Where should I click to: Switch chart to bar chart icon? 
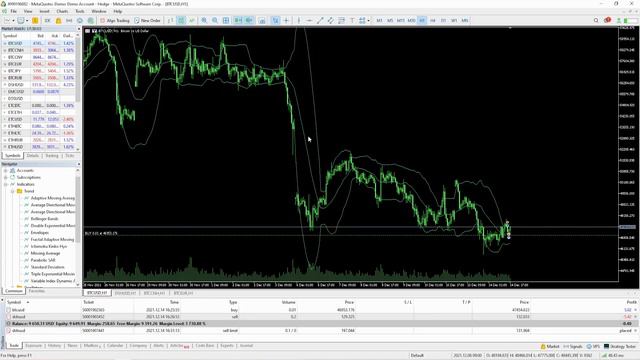[170, 20]
